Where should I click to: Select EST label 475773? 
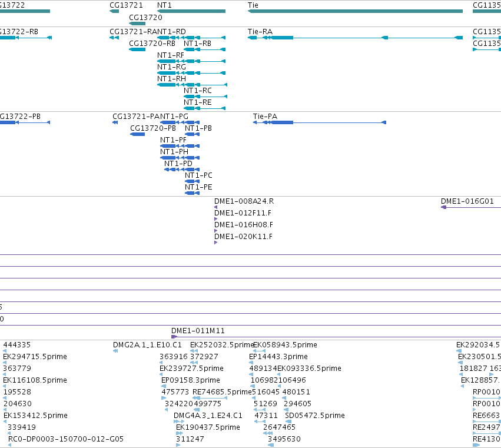pos(175,392)
